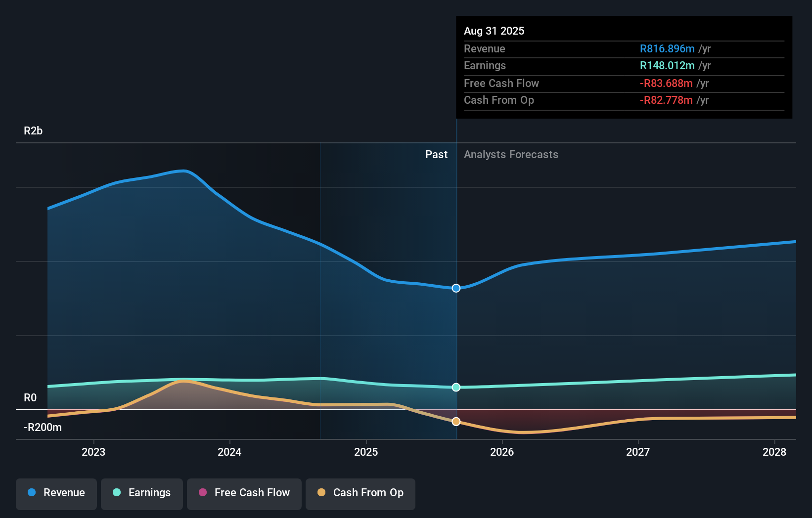Click the pink Free Cash Flow legend dot
Screen dimensions: 812x518
click(203, 492)
